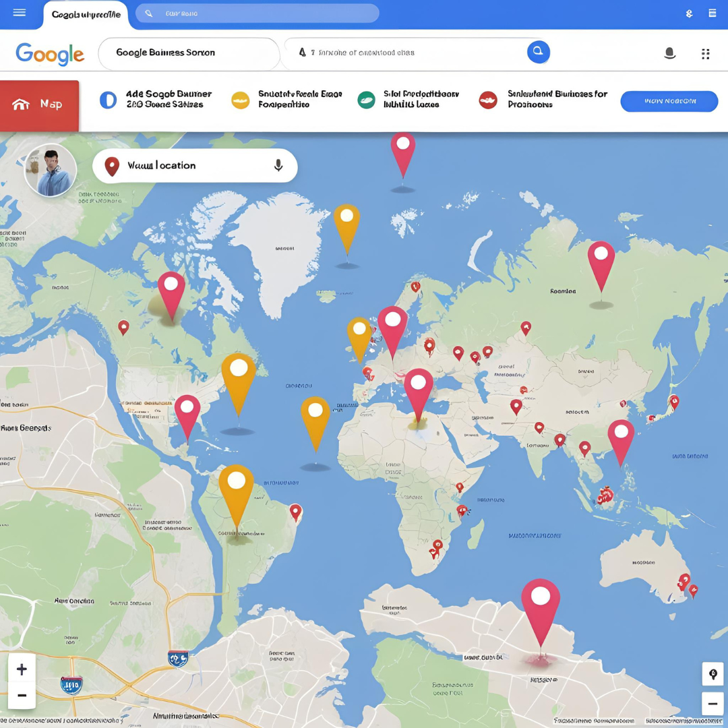Screen dimensions: 728x728
Task: Select the blue half-circle category icon
Action: [x=108, y=100]
